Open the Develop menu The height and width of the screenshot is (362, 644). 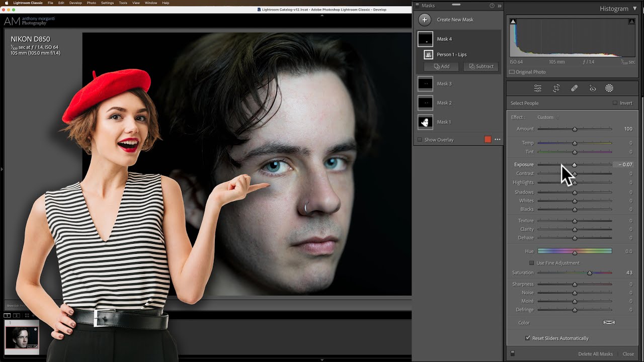pos(75,3)
